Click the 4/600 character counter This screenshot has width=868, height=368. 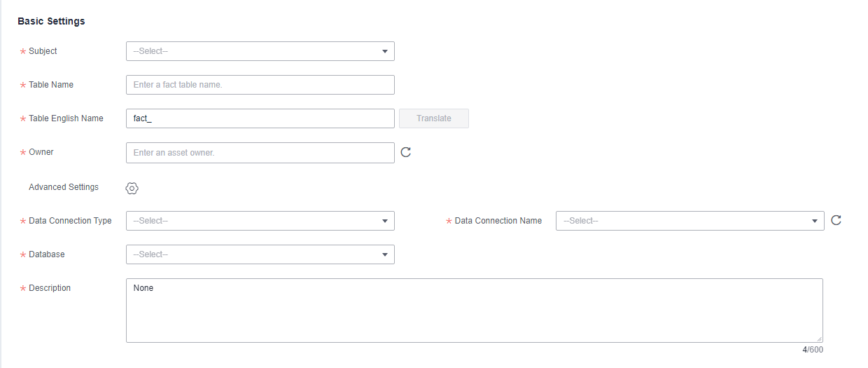[x=813, y=350]
